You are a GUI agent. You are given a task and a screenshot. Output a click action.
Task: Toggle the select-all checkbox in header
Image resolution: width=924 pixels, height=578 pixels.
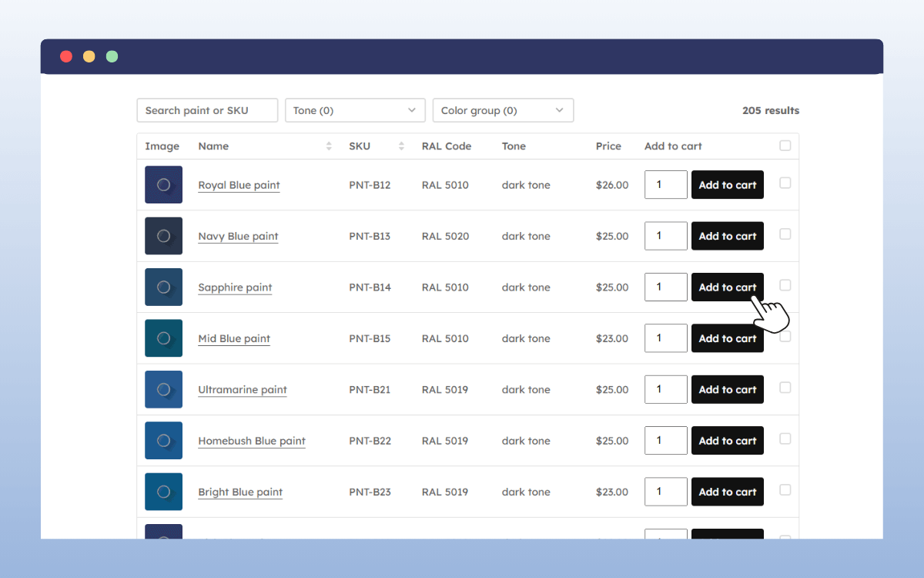(785, 146)
